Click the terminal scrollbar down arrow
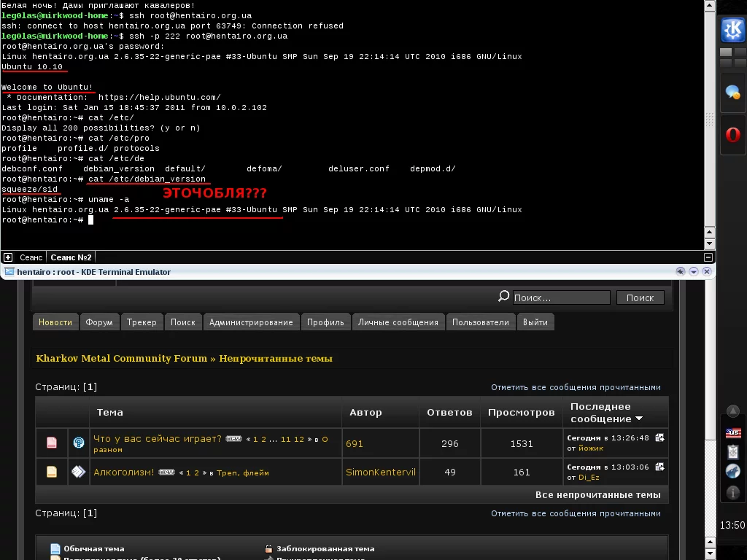Screen dimensions: 747x560 click(x=710, y=244)
